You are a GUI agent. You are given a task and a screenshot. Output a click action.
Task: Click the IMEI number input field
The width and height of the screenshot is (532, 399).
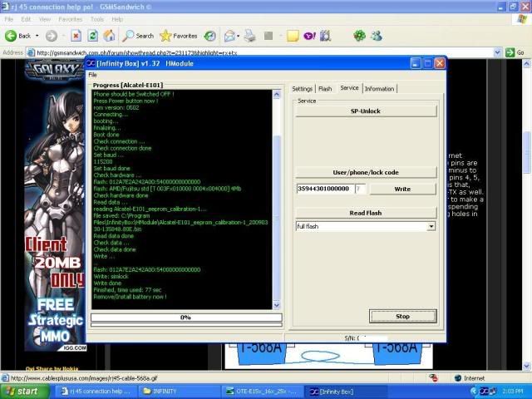[x=325, y=189]
